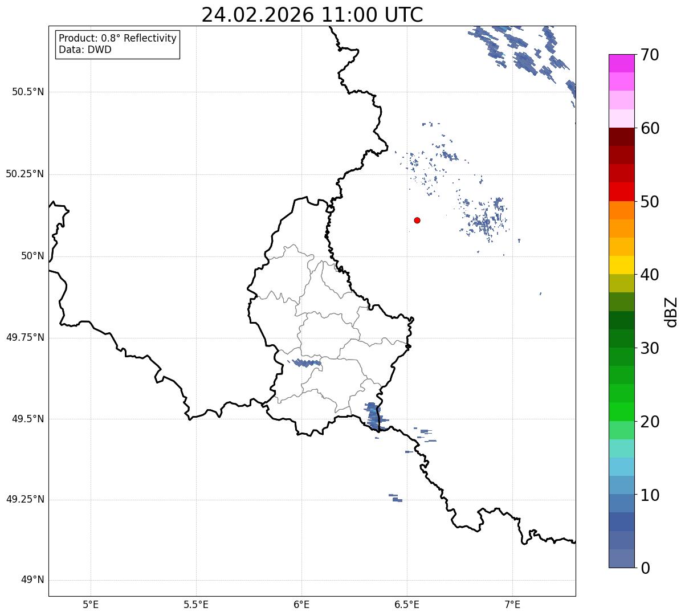Image resolution: width=685 pixels, height=616 pixels.
Task: Click the 49.5°N latitude label
Action: 28,419
